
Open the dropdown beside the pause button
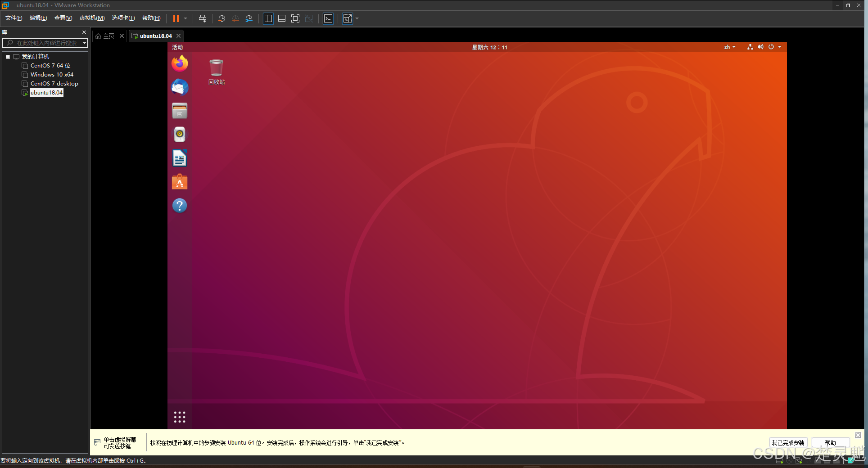click(x=185, y=18)
